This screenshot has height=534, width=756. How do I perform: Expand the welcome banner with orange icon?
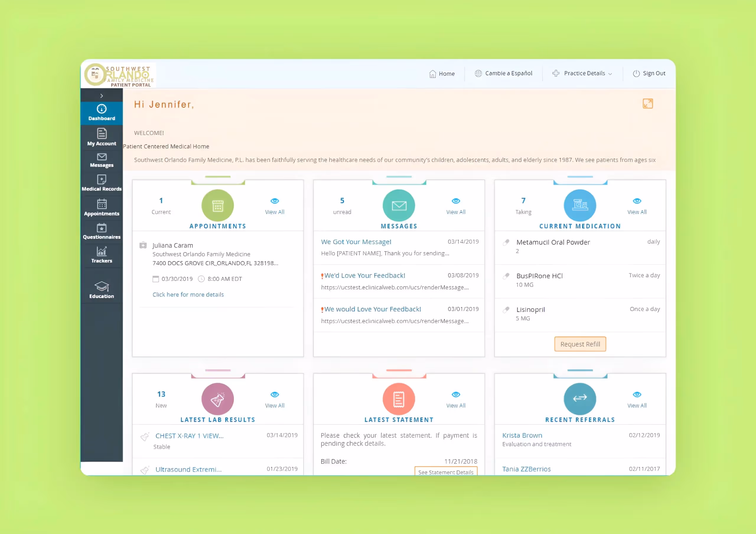click(x=647, y=104)
